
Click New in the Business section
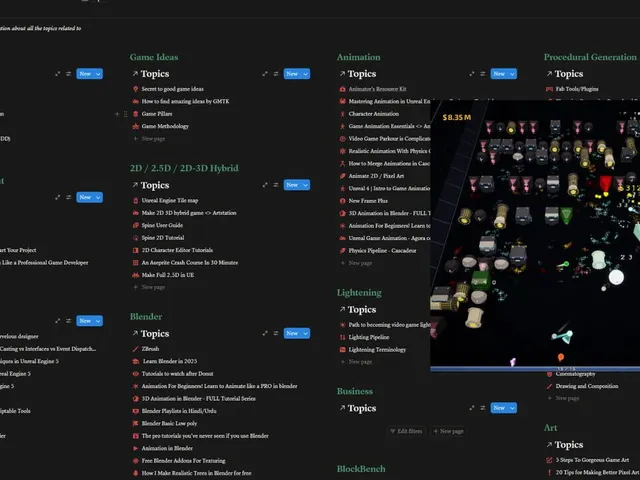[499, 408]
